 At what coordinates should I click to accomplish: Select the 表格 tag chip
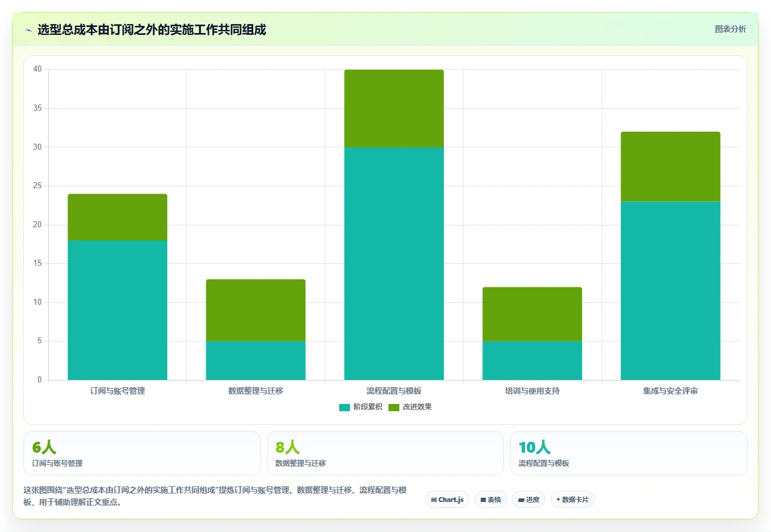(491, 500)
